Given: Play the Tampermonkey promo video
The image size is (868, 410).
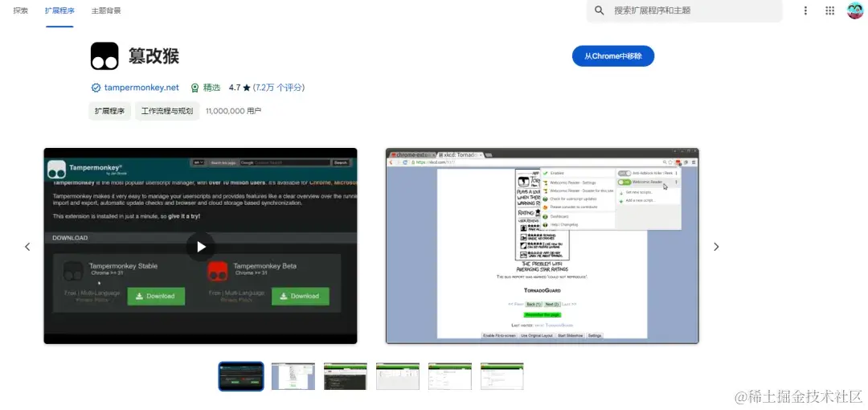Looking at the screenshot, I should [200, 247].
